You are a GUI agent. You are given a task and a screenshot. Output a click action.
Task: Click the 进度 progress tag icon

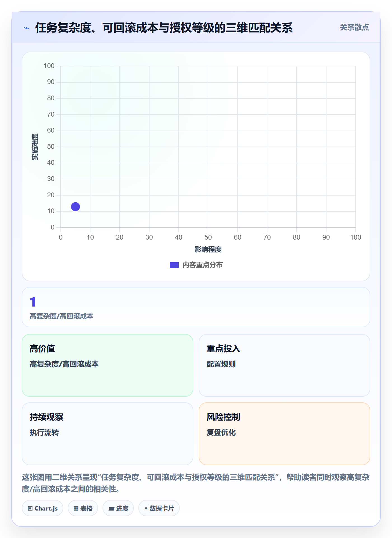tap(111, 509)
